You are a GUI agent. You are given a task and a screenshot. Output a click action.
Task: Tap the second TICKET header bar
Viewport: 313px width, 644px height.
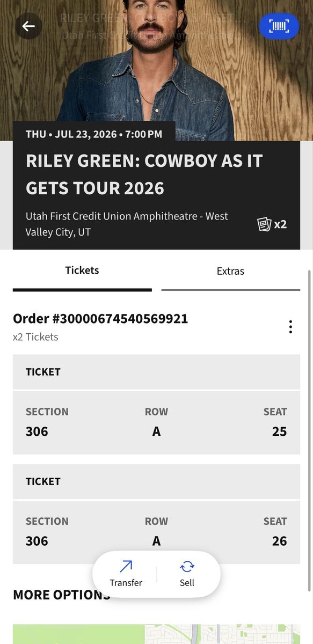click(x=156, y=481)
